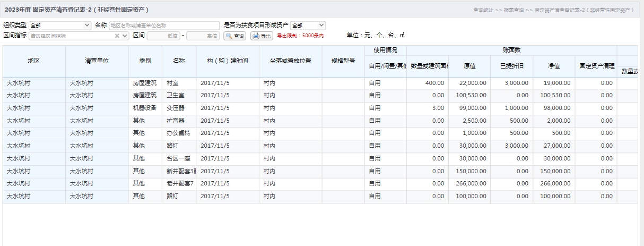Click the 名称 table column header
This screenshot has width=644, height=246.
pos(179,61)
